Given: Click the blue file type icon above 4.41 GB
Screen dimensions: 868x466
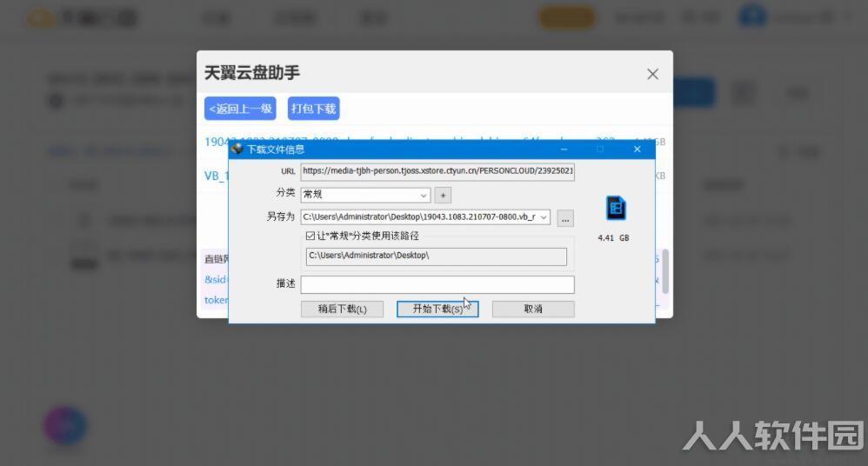Looking at the screenshot, I should coord(616,209).
